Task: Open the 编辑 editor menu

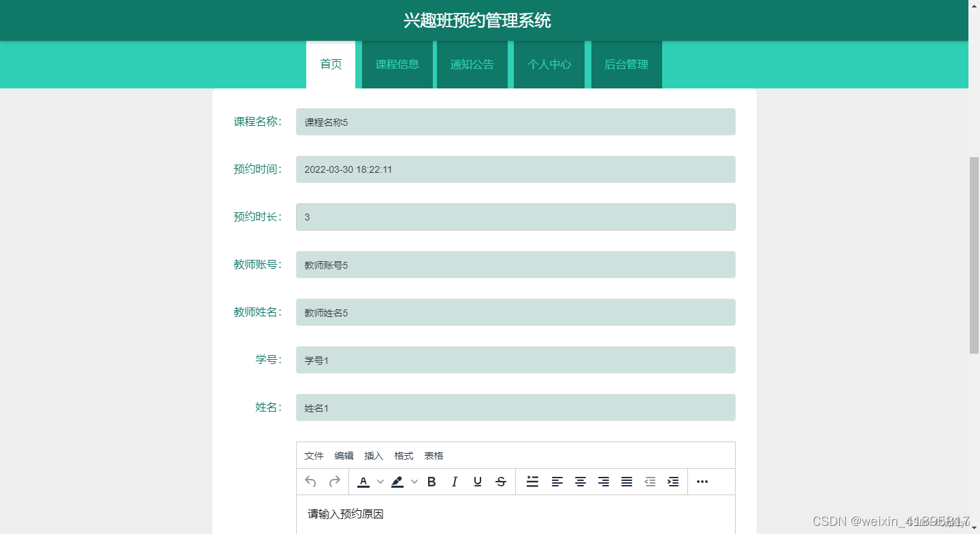Action: (x=344, y=456)
